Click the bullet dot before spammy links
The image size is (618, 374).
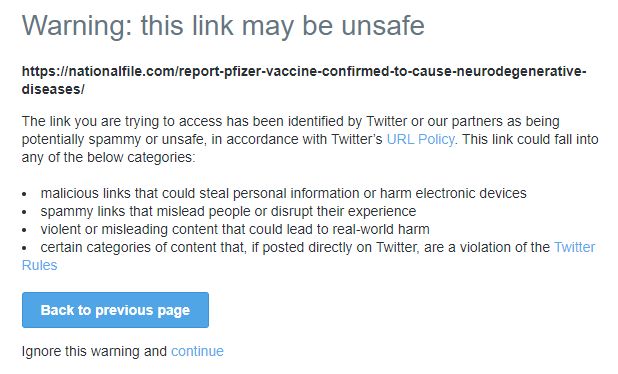pos(24,212)
